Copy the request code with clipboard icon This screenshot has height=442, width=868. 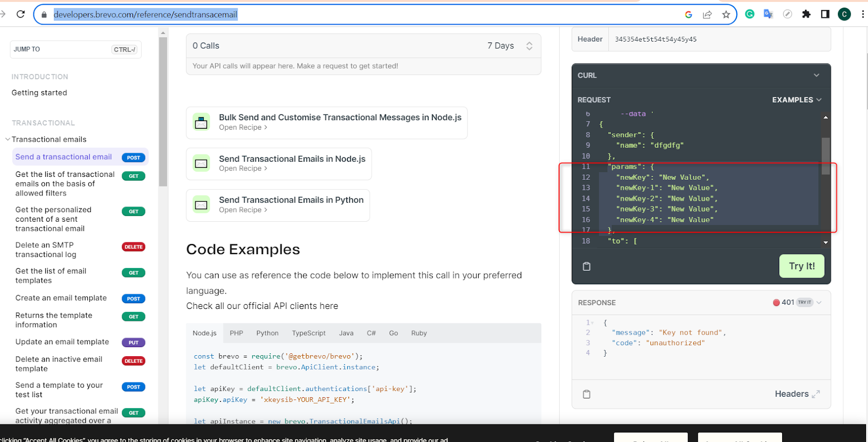[x=586, y=266]
